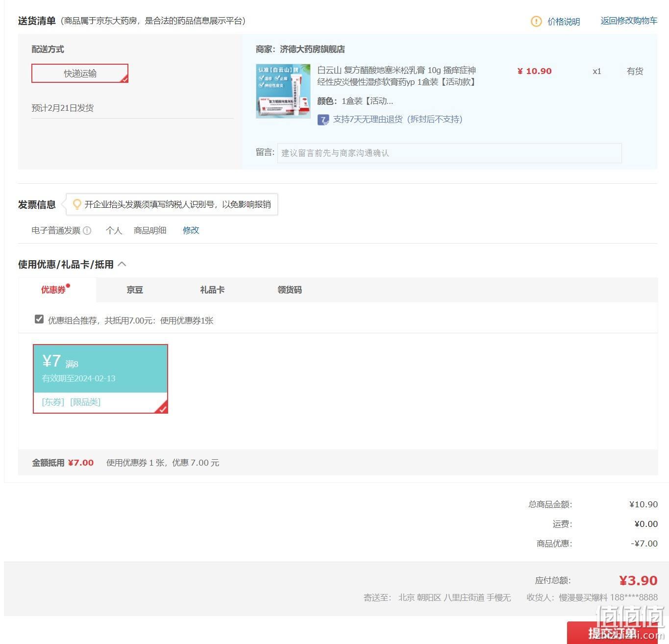
Task: Click the 应付总额 ¥3.90 total
Action: pos(638,580)
